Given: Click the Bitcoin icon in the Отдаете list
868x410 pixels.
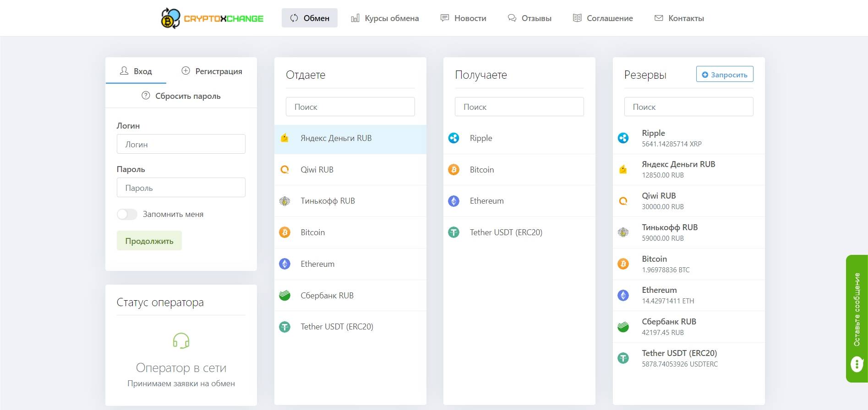Looking at the screenshot, I should point(284,232).
